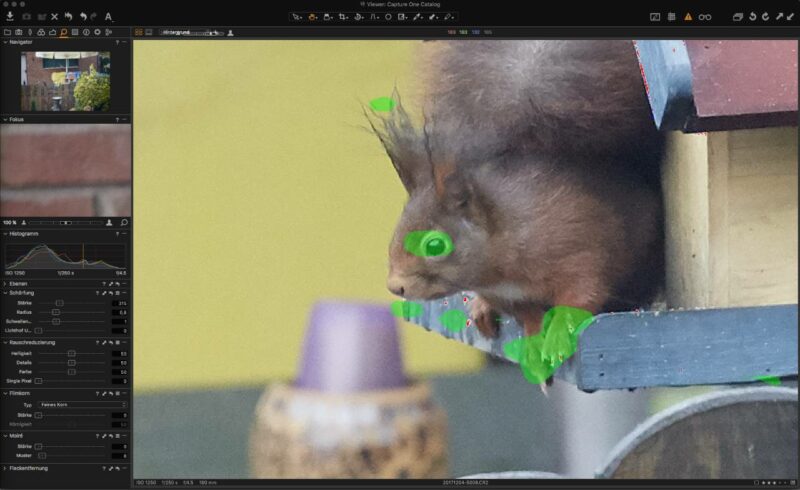Click the Histogramm panel help question mark
This screenshot has width=800, height=490.
117,234
